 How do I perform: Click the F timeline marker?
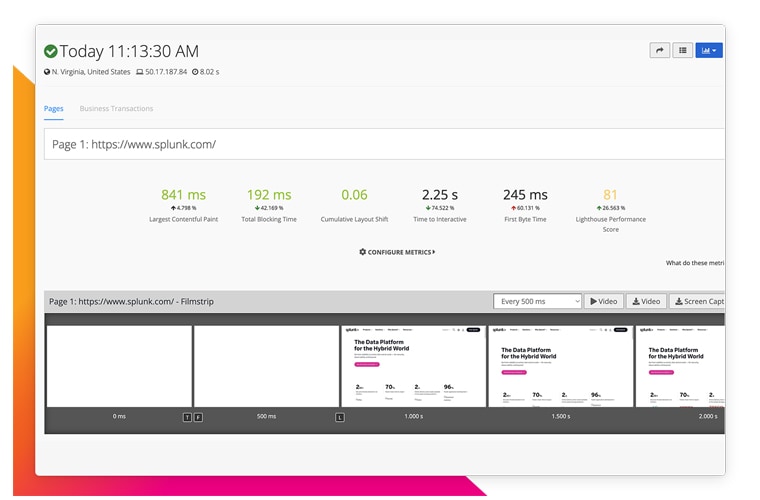tap(198, 417)
